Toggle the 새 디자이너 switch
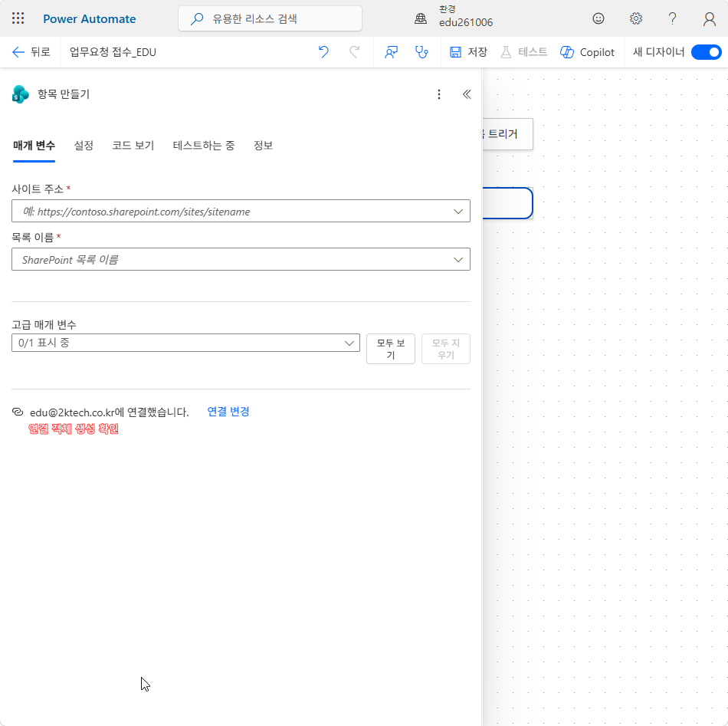Screen dimensions: 728x726 click(706, 52)
